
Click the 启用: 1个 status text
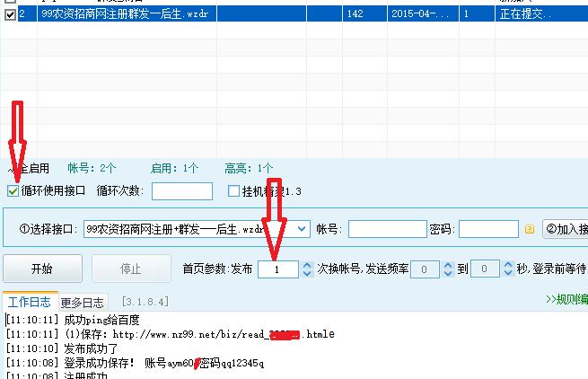174,168
